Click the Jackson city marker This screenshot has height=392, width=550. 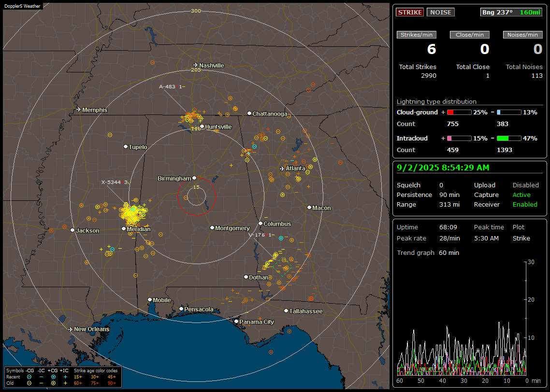click(72, 230)
